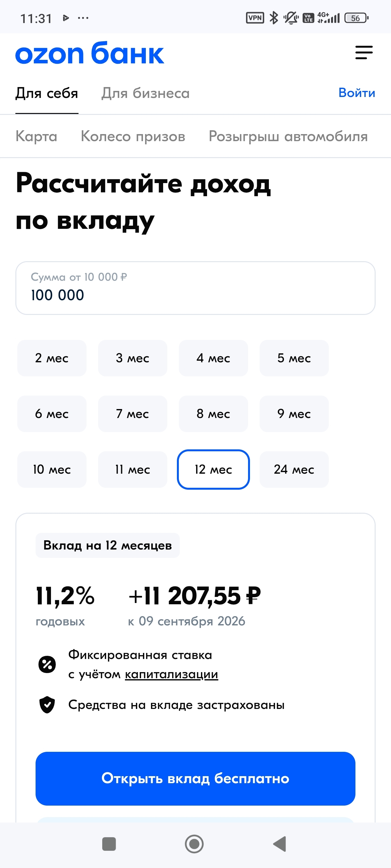
Task: Open the hamburger menu icon
Action: 364,52
